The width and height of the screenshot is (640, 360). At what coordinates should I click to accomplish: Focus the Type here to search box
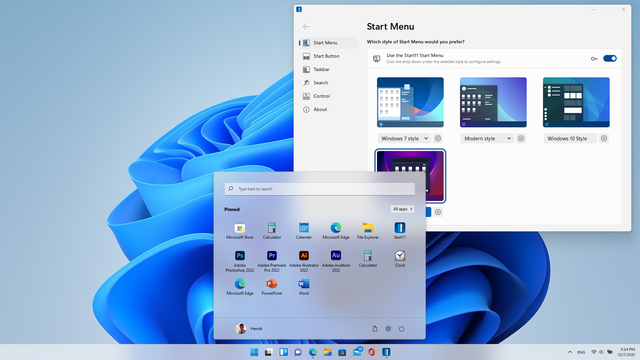(x=320, y=189)
